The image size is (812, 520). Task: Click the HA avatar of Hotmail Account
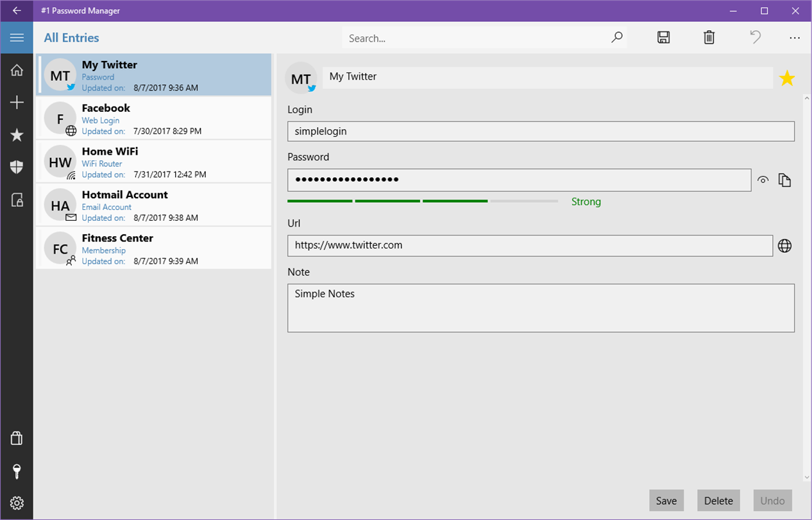pyautogui.click(x=60, y=205)
